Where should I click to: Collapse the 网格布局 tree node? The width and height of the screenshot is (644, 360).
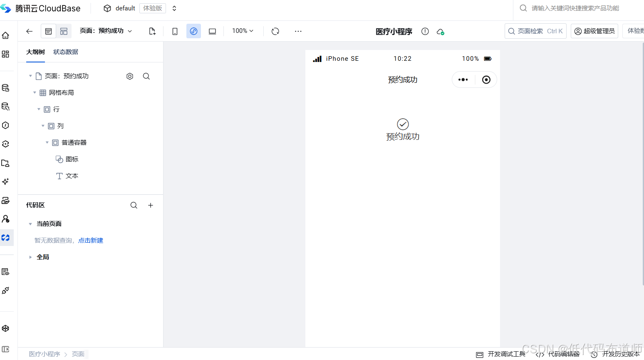pos(35,92)
